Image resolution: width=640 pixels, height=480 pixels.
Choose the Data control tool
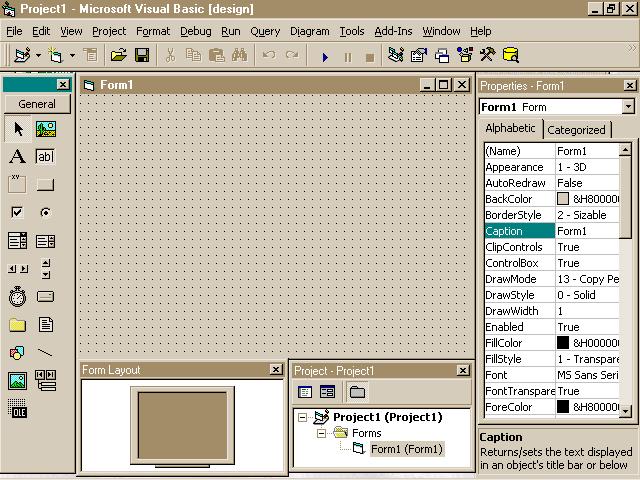[x=46, y=381]
